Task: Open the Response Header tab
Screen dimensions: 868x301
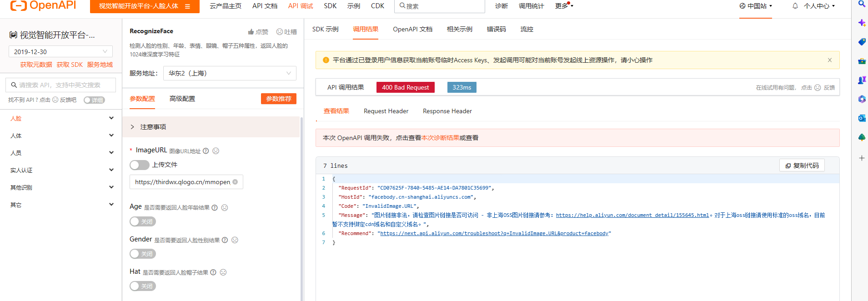Action: (447, 111)
